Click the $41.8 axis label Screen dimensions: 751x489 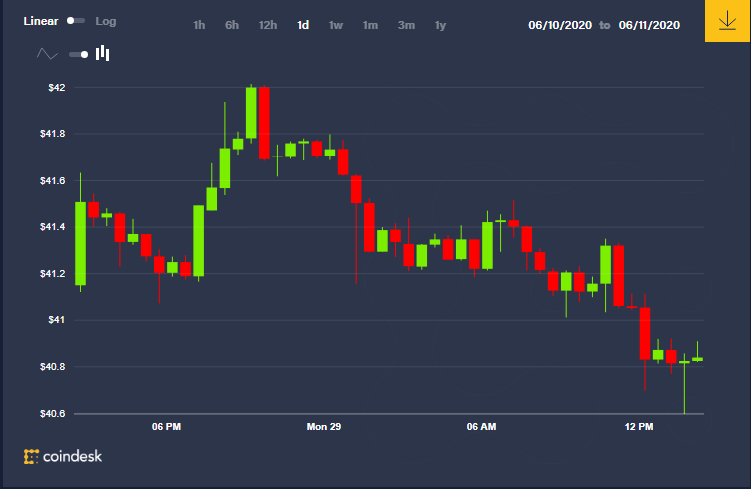(x=52, y=134)
